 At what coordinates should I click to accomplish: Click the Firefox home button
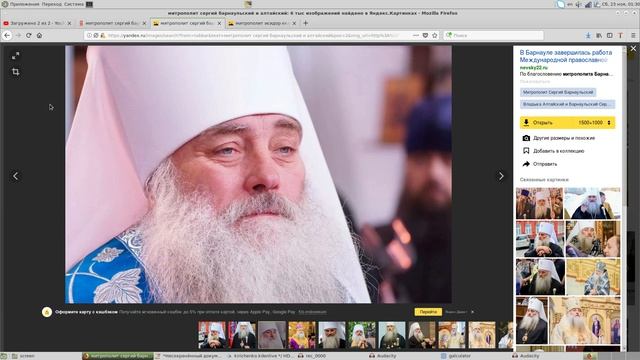tap(39, 36)
